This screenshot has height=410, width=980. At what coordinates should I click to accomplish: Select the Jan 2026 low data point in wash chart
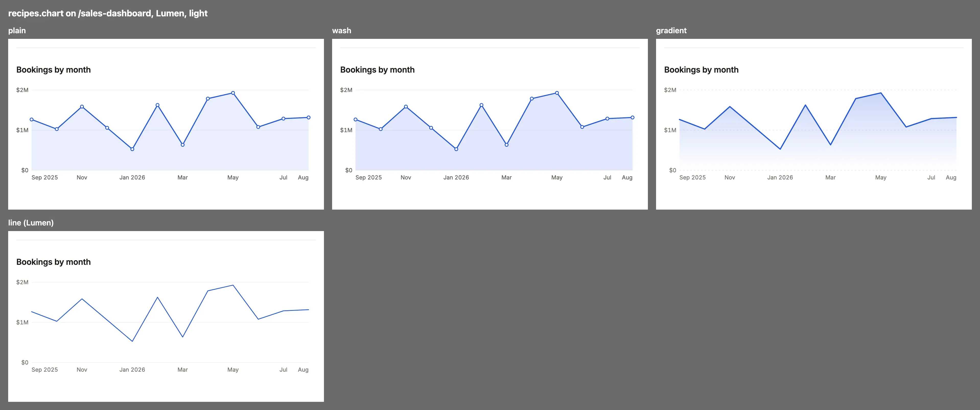pyautogui.click(x=456, y=149)
